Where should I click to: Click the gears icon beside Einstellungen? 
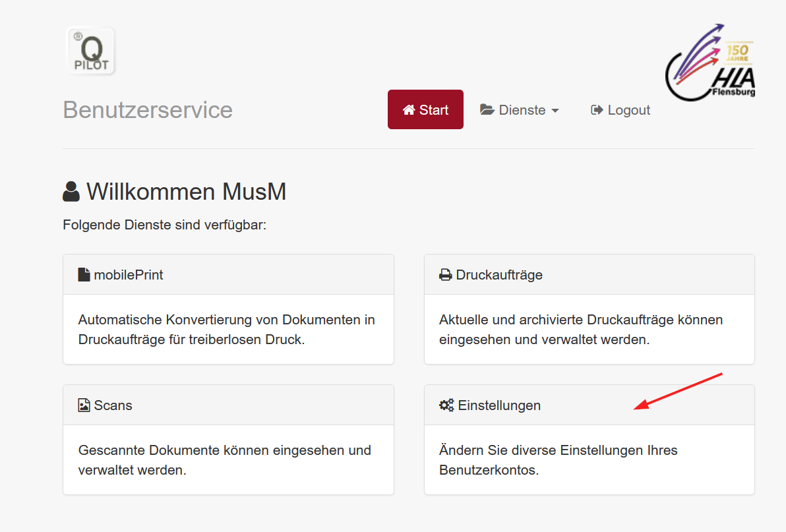(446, 405)
